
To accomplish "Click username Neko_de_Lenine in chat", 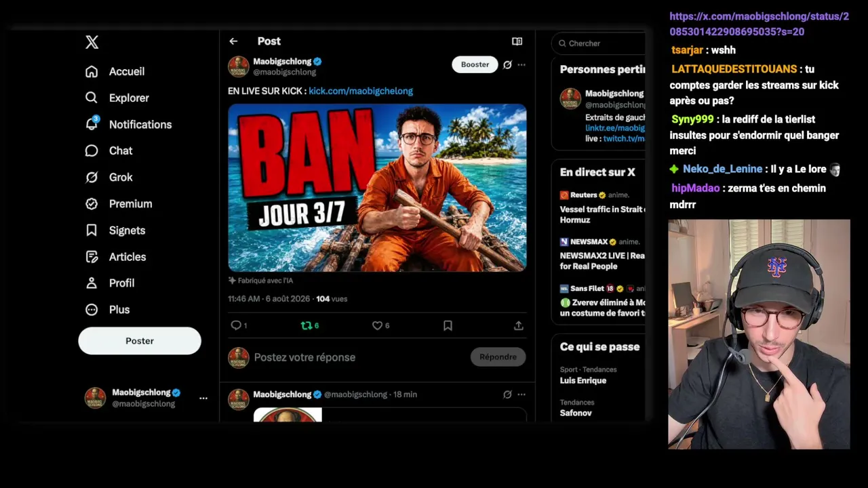I will [x=722, y=169].
